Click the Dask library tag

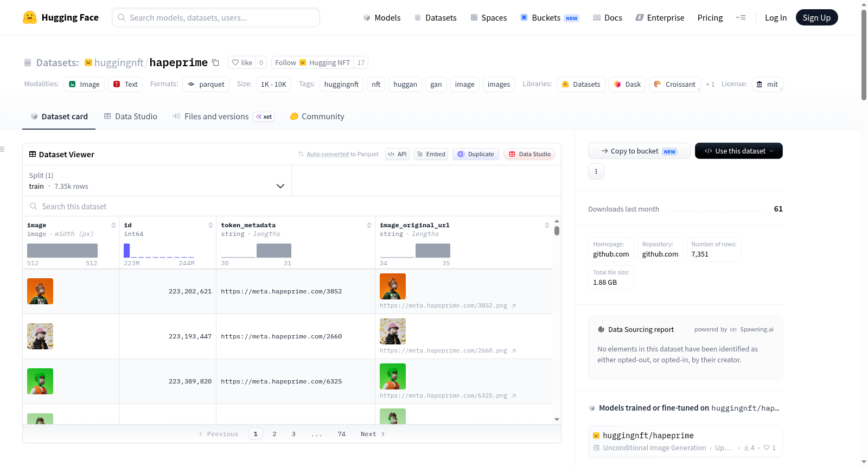627,84
